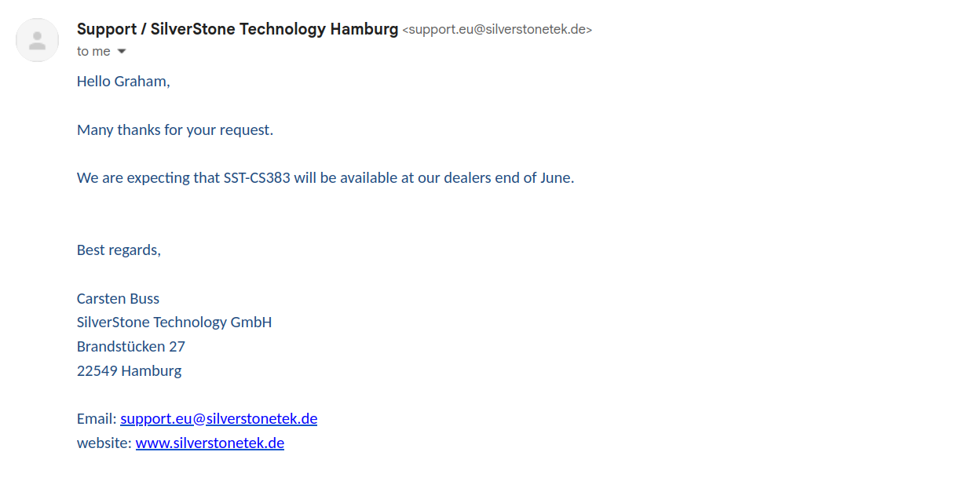The width and height of the screenshot is (980, 503).
Task: Click the "22549 Hamburg" postal line
Action: [x=129, y=370]
